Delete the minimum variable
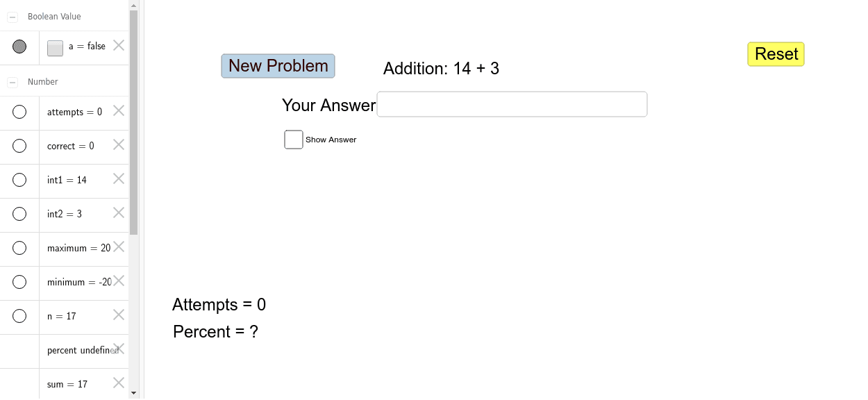The width and height of the screenshot is (868, 400). click(x=118, y=281)
